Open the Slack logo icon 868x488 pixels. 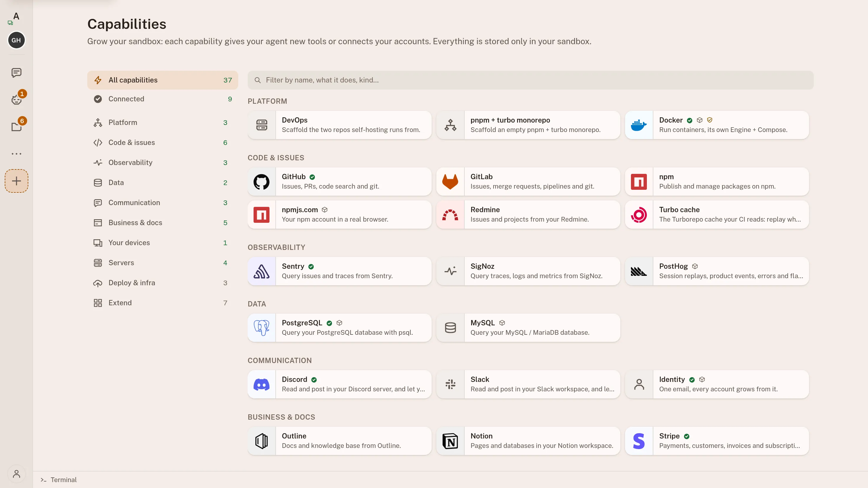point(450,384)
